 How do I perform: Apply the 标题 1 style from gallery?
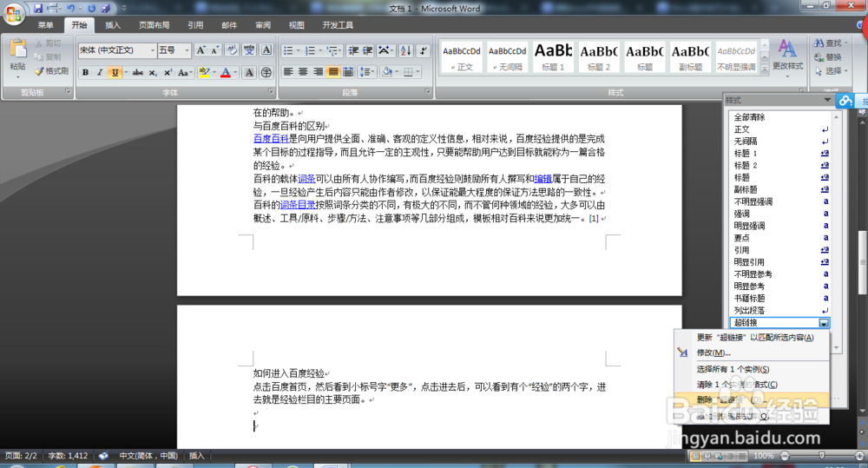coord(553,56)
